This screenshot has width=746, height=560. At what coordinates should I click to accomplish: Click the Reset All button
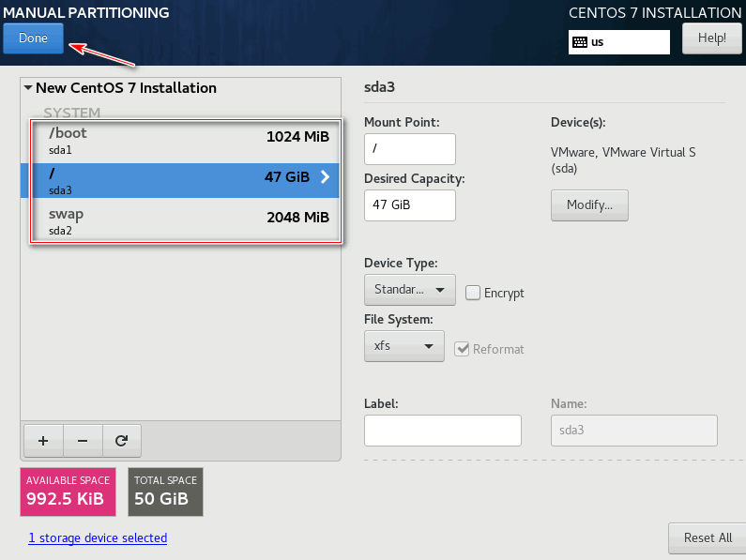tap(708, 538)
